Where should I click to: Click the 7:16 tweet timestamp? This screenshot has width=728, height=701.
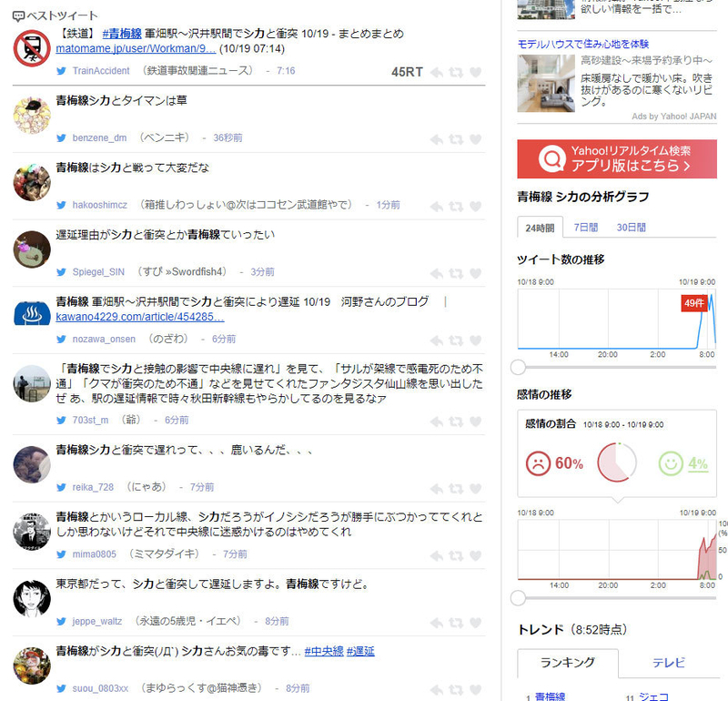click(x=286, y=71)
